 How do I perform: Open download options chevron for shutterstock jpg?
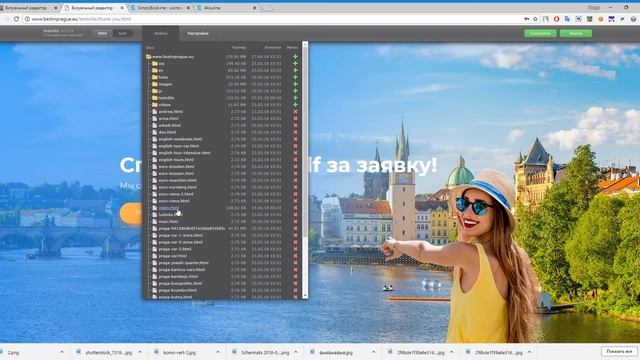[140, 352]
